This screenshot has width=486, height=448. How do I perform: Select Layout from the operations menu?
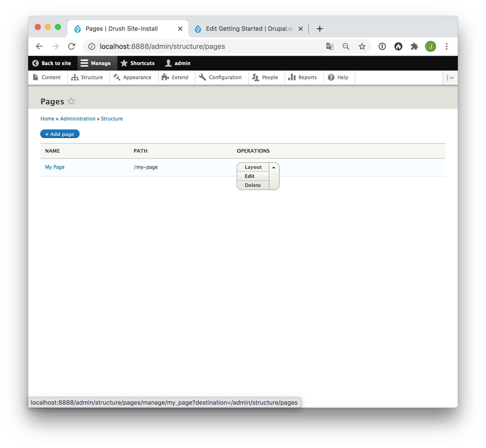coord(253,167)
